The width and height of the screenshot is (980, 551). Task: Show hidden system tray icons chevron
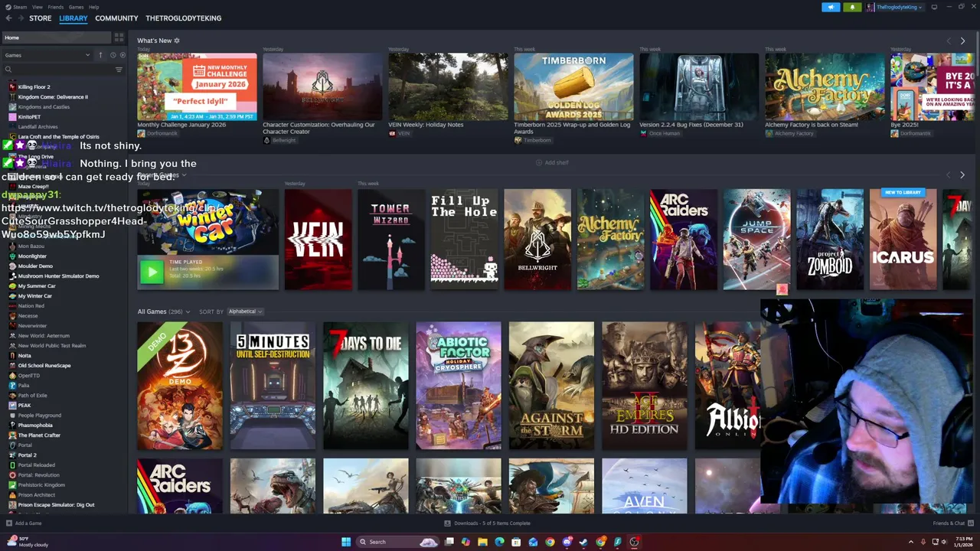[911, 542]
